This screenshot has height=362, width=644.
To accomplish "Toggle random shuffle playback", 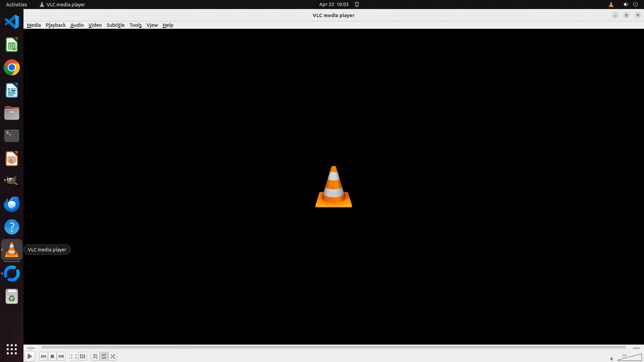I will click(113, 356).
